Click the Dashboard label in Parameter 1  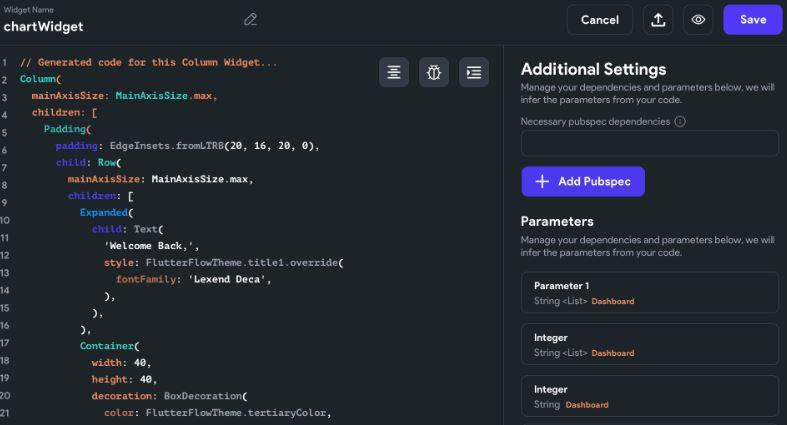pyautogui.click(x=612, y=302)
